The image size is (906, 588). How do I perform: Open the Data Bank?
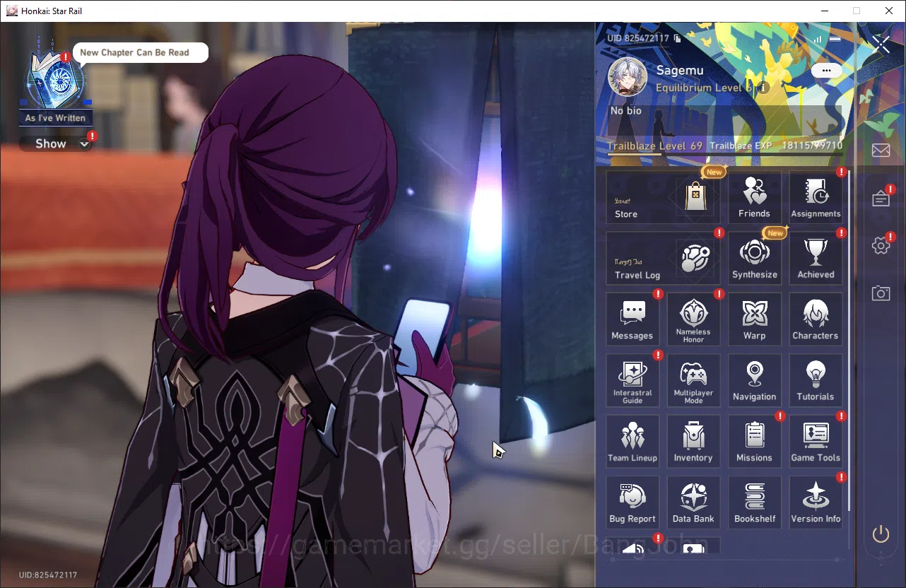[693, 502]
